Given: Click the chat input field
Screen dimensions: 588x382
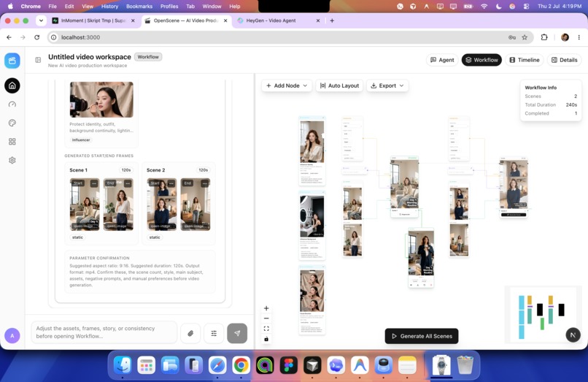Looking at the screenshot, I should click(x=104, y=332).
